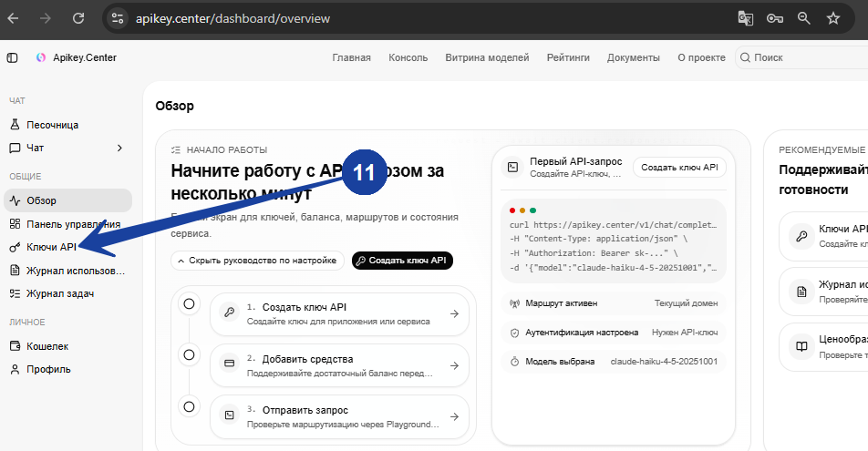Click book icon in Ценообразование card
868x451 pixels.
[801, 346]
